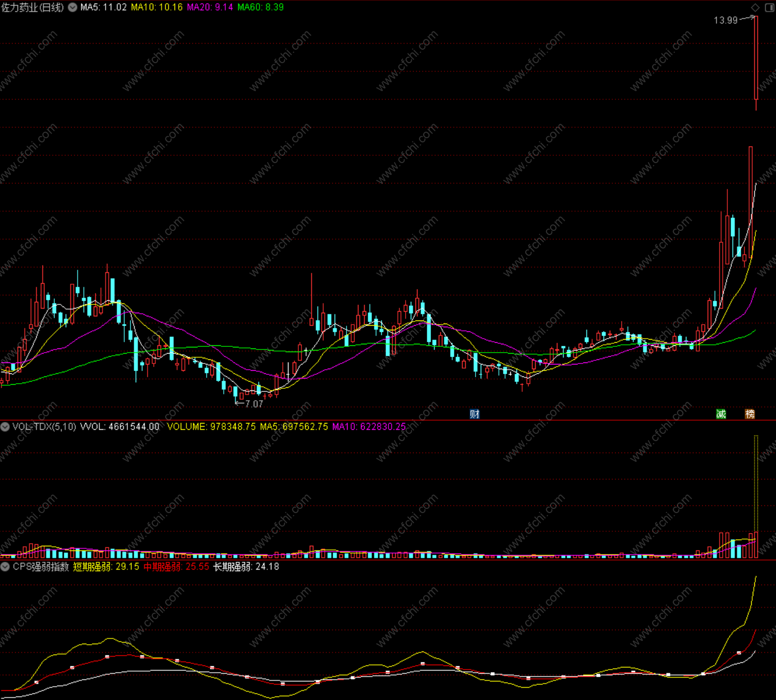776x700 pixels.
Task: Open VOL-TDX indicator dropdown arrow
Action: 5,427
